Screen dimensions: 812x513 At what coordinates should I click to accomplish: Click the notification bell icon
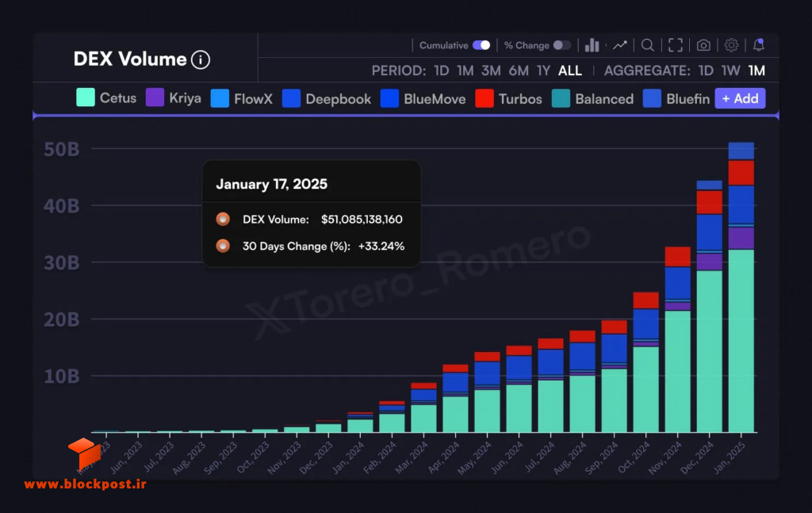click(x=759, y=45)
